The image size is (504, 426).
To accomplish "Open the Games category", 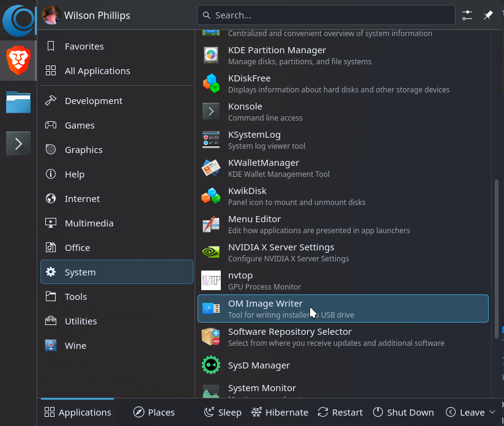I will pyautogui.click(x=117, y=125).
